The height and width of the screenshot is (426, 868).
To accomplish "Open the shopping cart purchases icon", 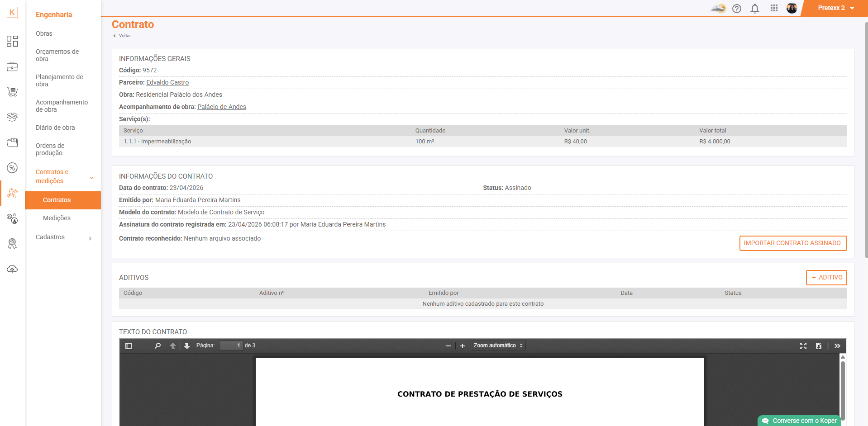I will tap(12, 92).
